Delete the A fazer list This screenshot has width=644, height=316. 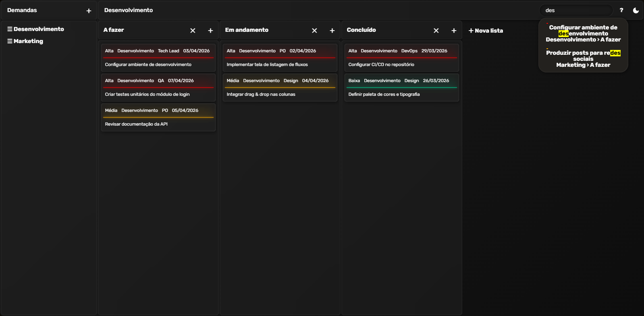(193, 31)
